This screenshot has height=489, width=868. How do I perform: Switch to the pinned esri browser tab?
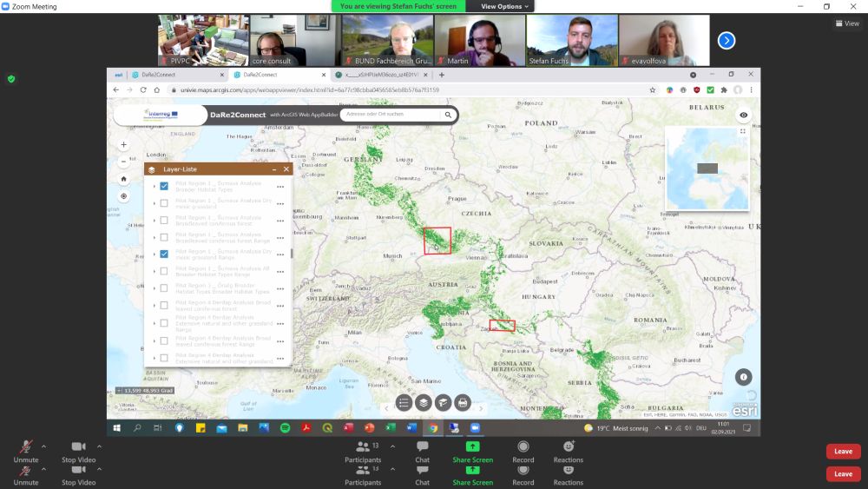(118, 75)
